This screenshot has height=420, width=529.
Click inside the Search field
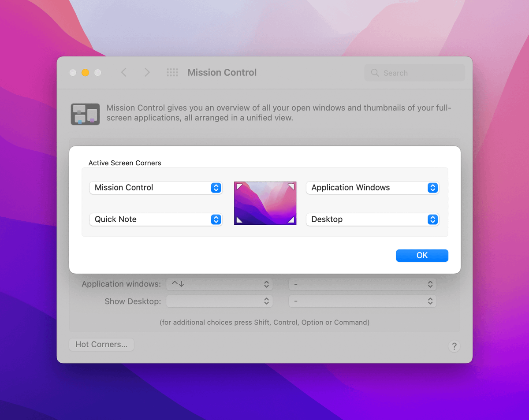(419, 73)
